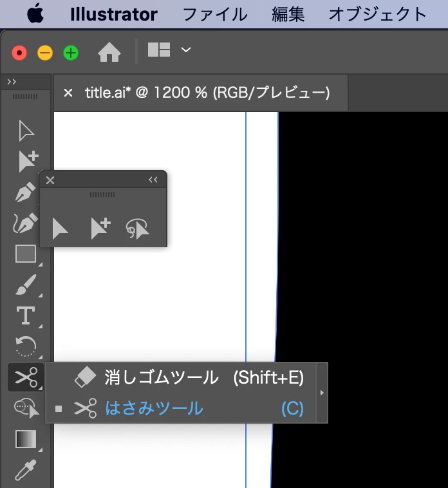Collapse the floating tools panel
The height and width of the screenshot is (488, 448).
point(153,180)
